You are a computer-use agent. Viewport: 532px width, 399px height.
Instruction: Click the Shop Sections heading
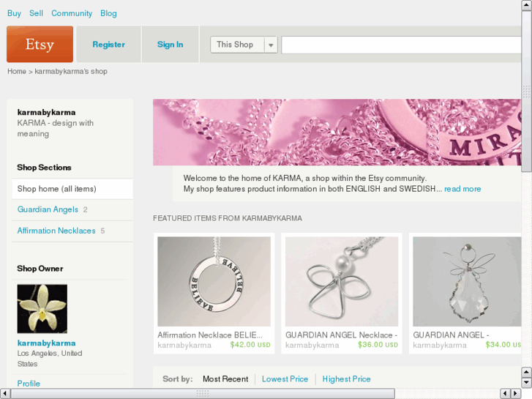(x=44, y=168)
